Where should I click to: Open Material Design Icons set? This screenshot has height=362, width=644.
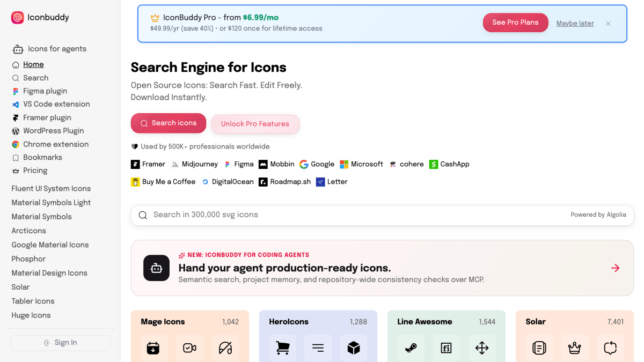(x=49, y=273)
